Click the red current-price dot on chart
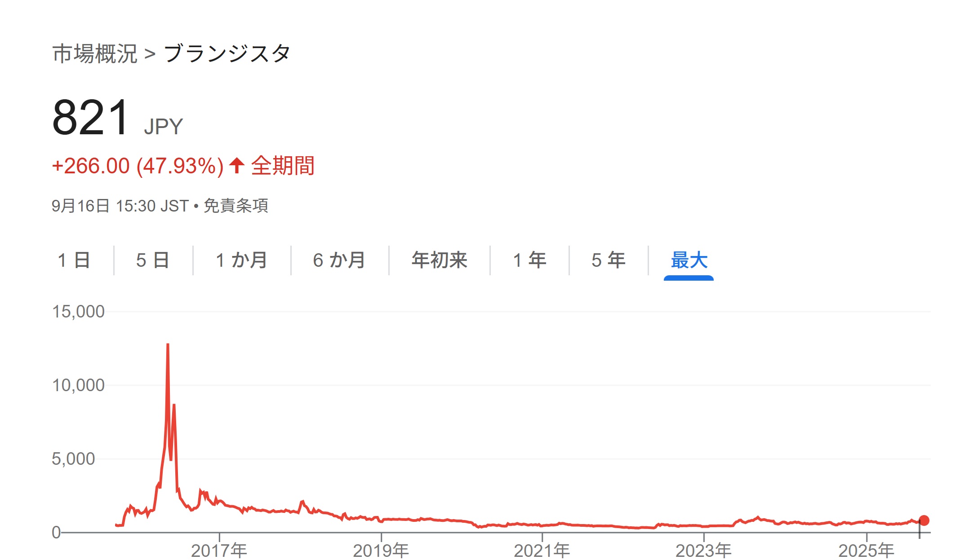The image size is (964, 560). tap(924, 520)
